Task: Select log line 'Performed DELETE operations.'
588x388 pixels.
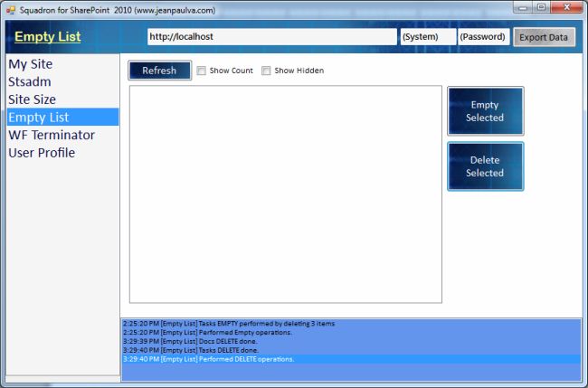Action: (x=351, y=359)
